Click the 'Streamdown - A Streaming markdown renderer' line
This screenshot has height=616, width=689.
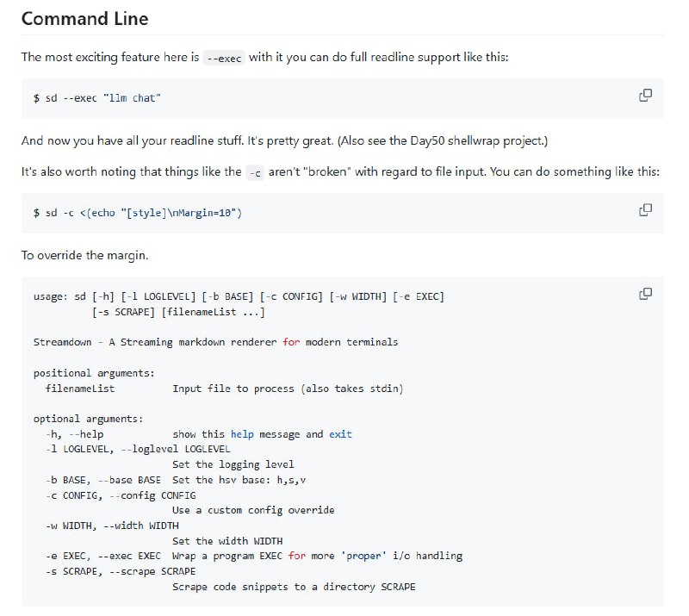[x=215, y=342]
